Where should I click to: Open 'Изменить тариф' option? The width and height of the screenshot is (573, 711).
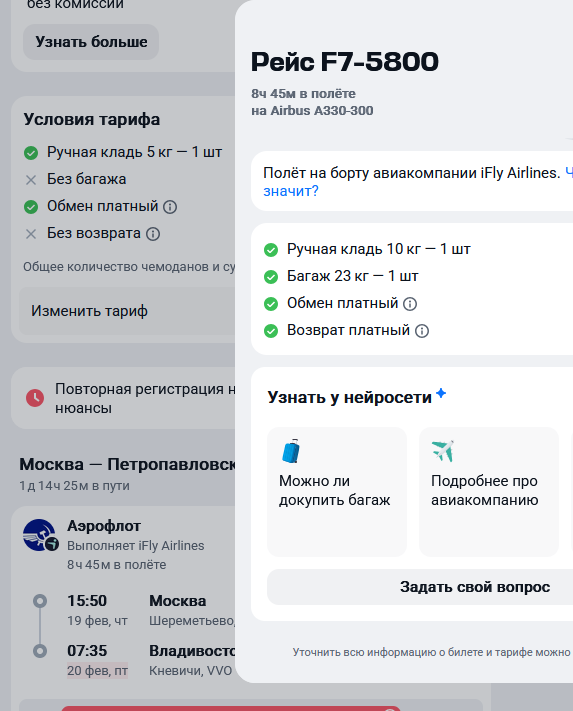pos(127,311)
